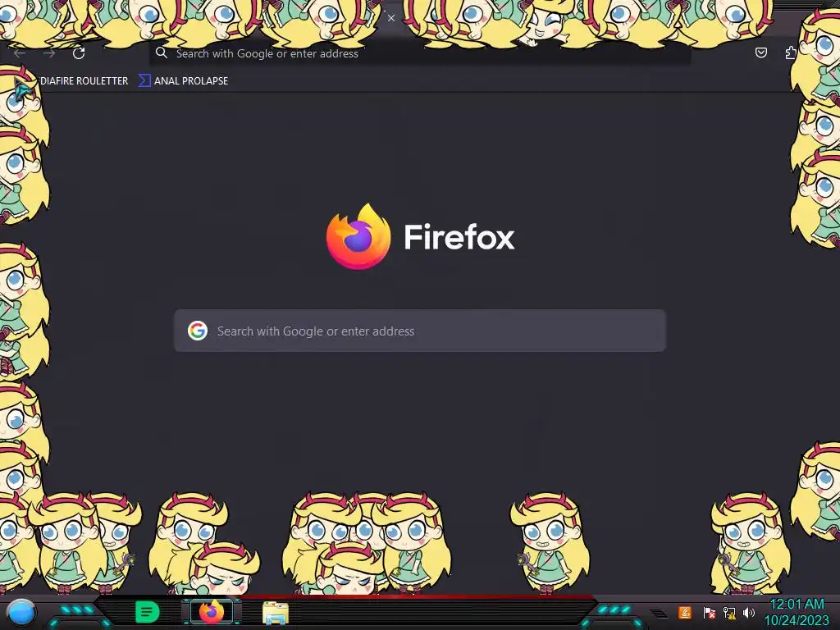Open the volume speaker tray icon

pos(748,612)
